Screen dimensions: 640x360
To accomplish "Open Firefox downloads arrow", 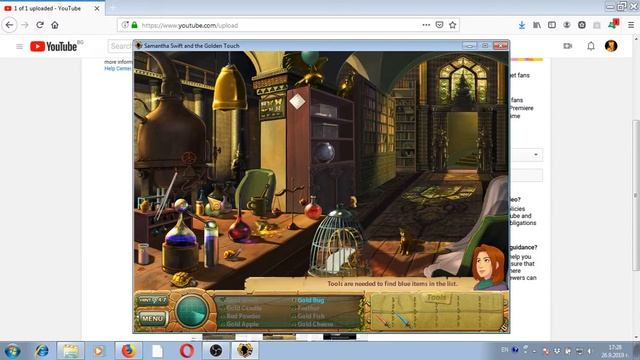I will pos(522,25).
